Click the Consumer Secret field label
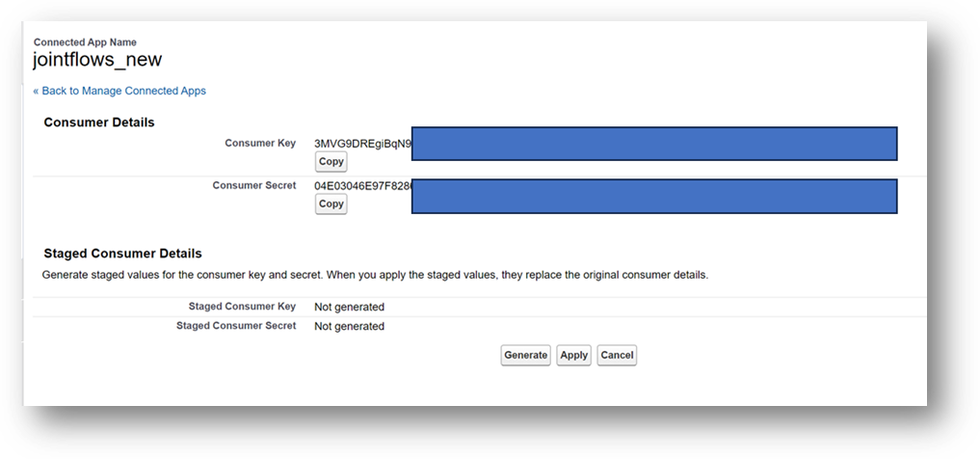The width and height of the screenshot is (980, 459). (254, 185)
